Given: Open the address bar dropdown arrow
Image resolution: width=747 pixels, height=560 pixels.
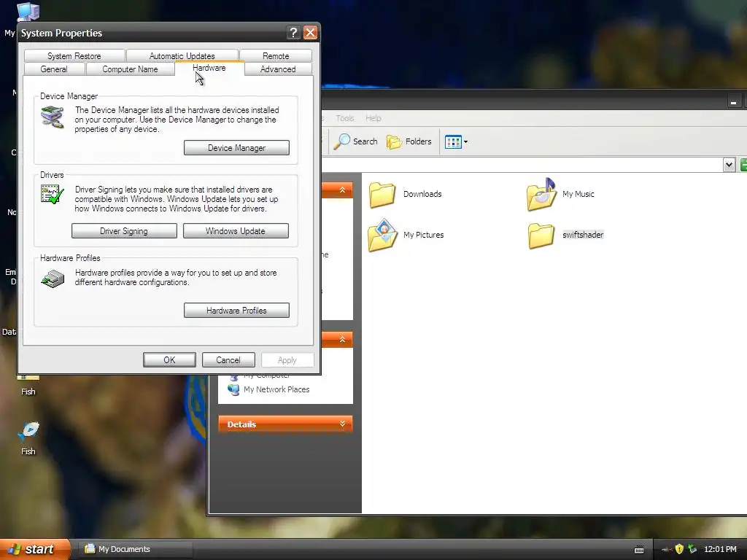Looking at the screenshot, I should [x=729, y=165].
